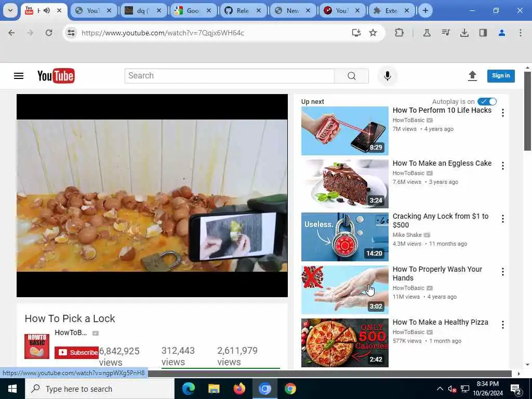Screen dimensions: 532x399
Task: Click the muted volume tray icon
Action: 452,389
